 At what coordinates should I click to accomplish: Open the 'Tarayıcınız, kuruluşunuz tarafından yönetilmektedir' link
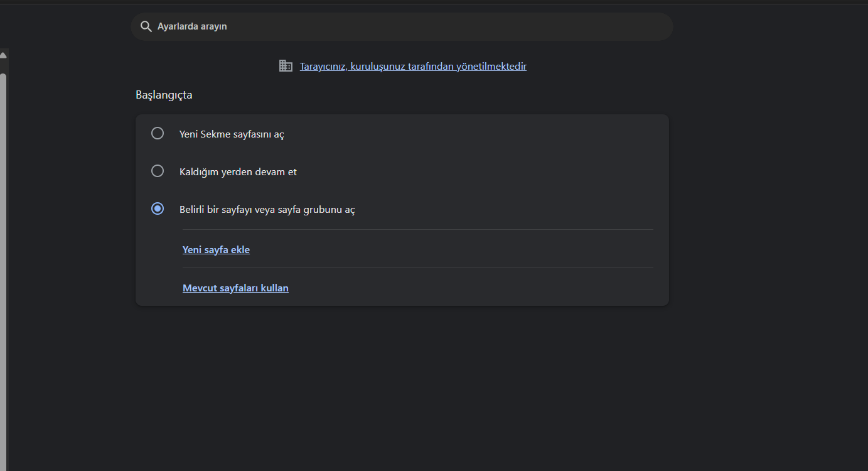point(413,67)
